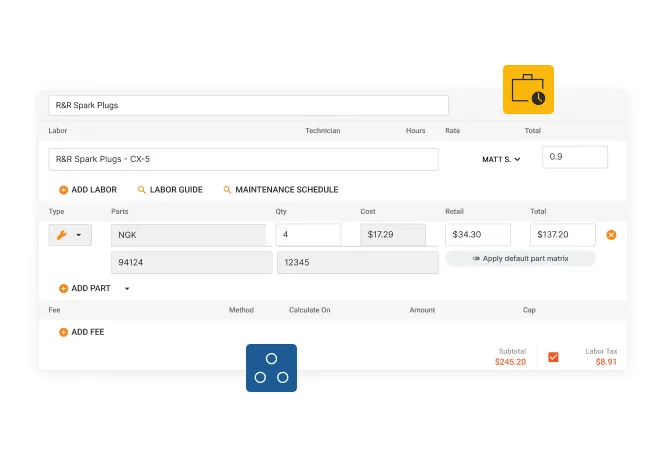Image resolution: width=667 pixels, height=458 pixels.
Task: Click the ADD LABOR button
Action: (88, 190)
